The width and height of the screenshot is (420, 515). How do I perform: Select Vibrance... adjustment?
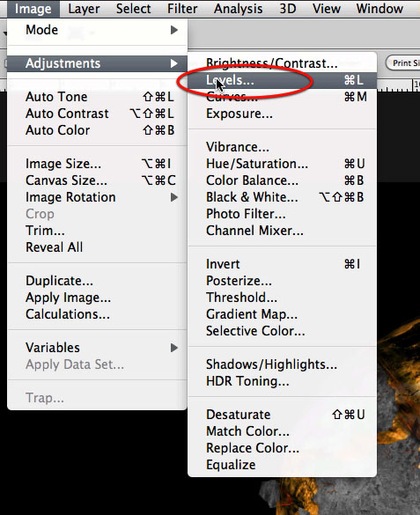282,147
